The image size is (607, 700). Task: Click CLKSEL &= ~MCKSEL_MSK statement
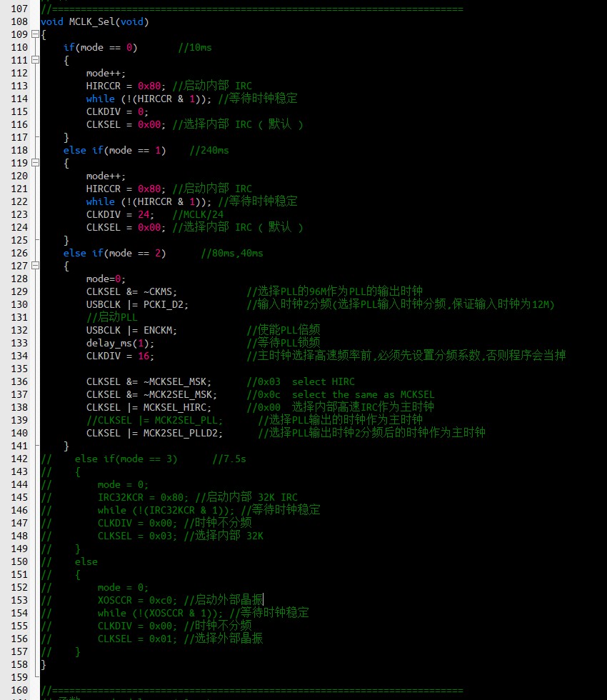[149, 381]
